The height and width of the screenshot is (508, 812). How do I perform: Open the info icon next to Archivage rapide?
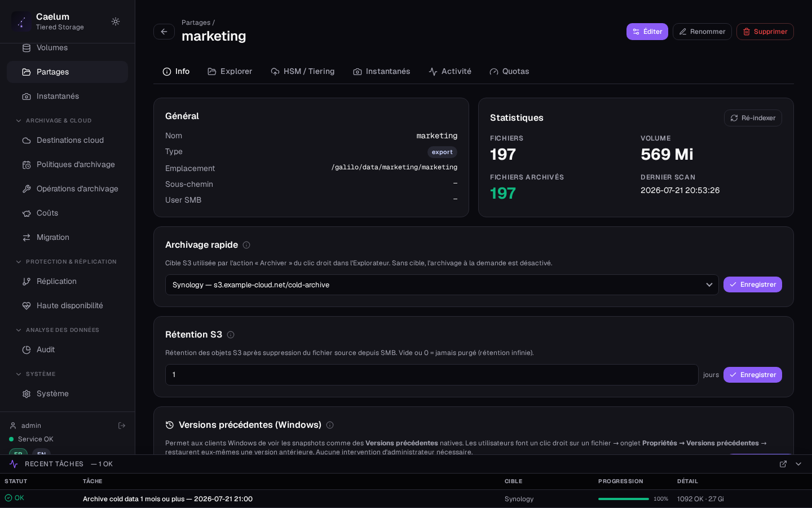pyautogui.click(x=246, y=245)
